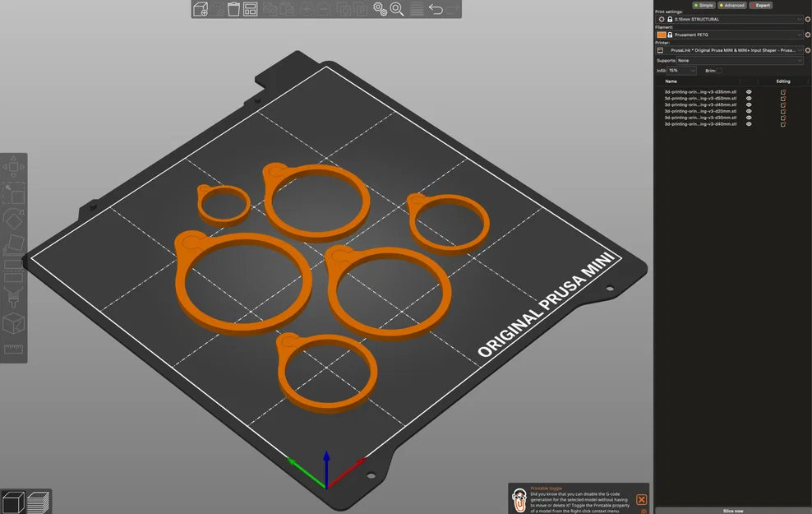
Task: Click the Paste icon in top toolbar
Action: [x=287, y=9]
